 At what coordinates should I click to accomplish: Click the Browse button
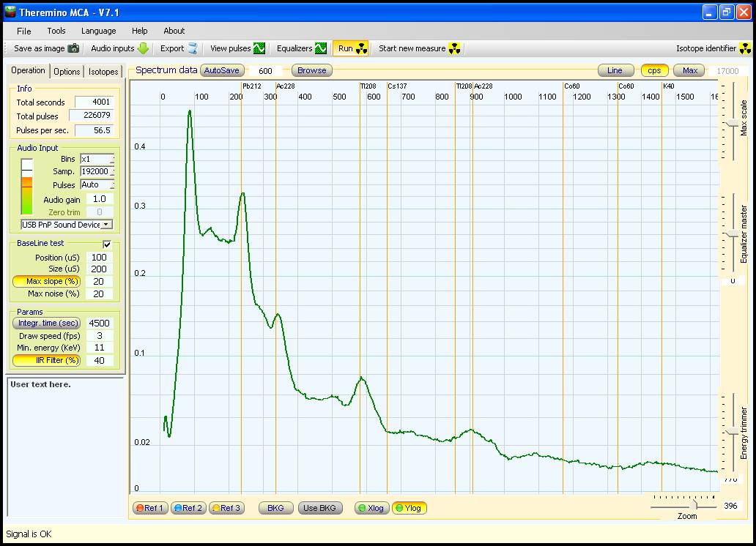(312, 70)
